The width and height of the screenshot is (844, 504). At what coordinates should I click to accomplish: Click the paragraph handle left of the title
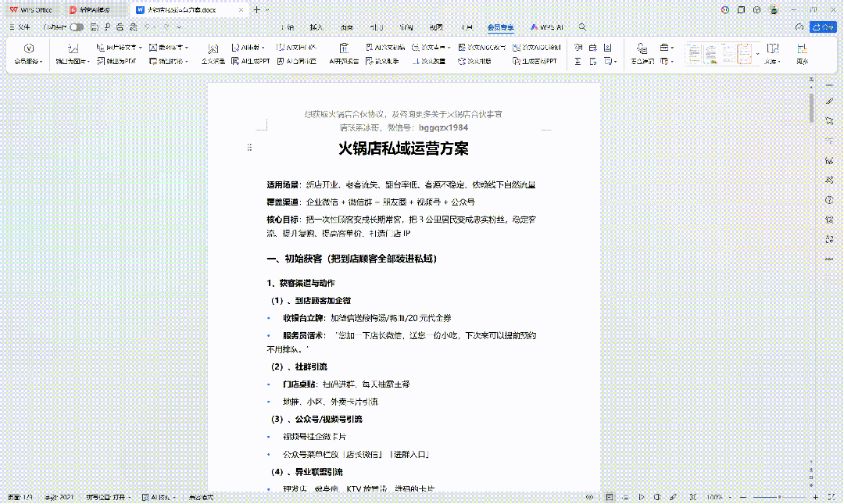point(249,148)
